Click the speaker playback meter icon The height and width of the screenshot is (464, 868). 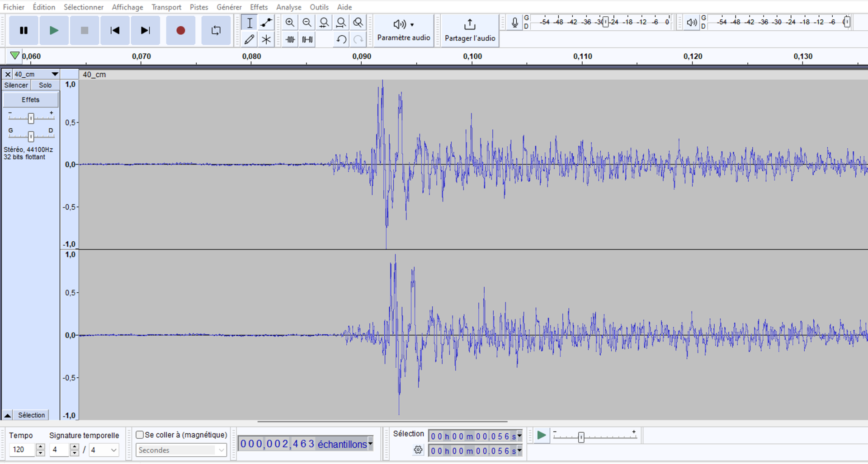tap(691, 23)
